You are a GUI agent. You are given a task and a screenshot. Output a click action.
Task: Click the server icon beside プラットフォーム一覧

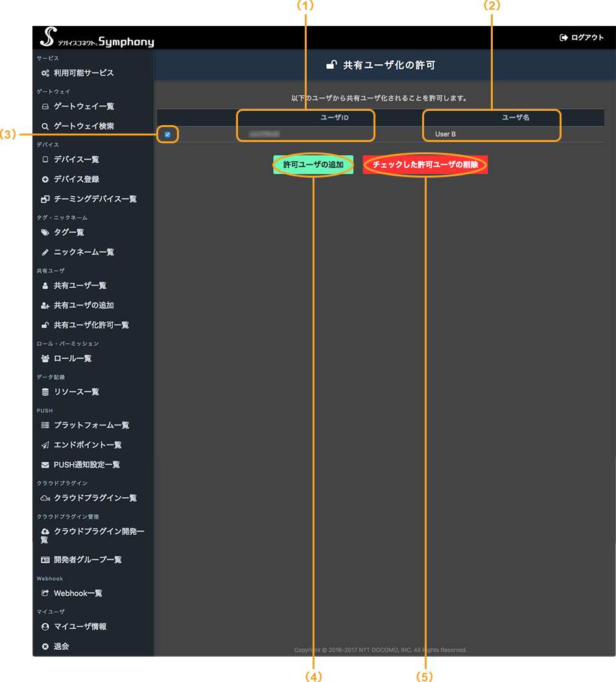45,425
